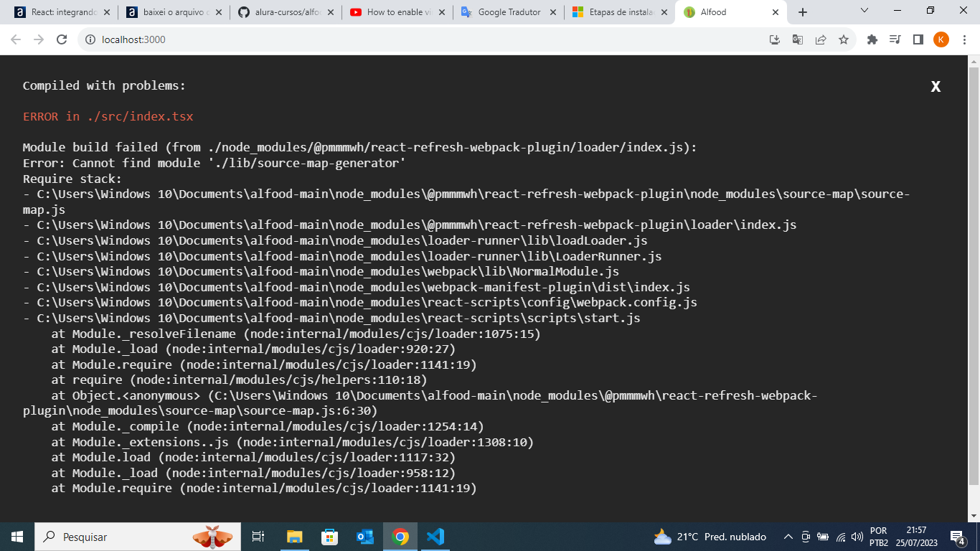The image size is (980, 551).
Task: Click 'Cannot find module' error line
Action: 215,163
